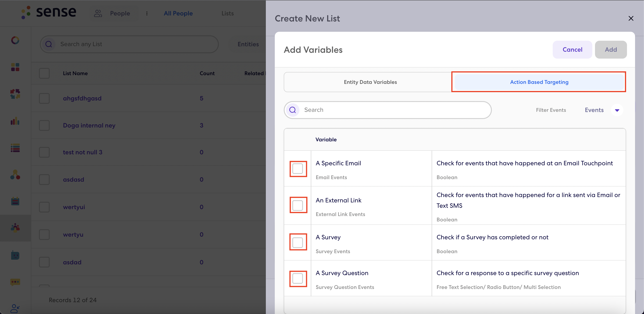Click the Records 12 of 24 text
This screenshot has height=314, width=644.
73,300
